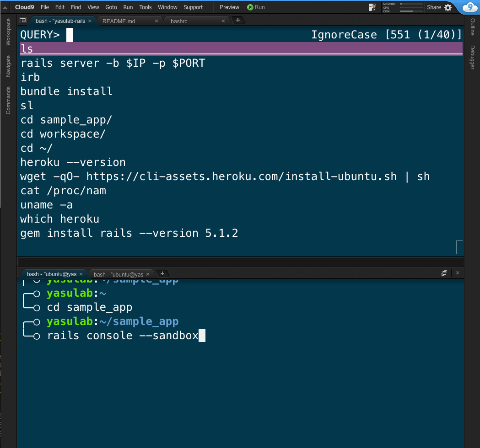The height and width of the screenshot is (448, 480).
Task: Open the Edit menu
Action: pos(59,7)
